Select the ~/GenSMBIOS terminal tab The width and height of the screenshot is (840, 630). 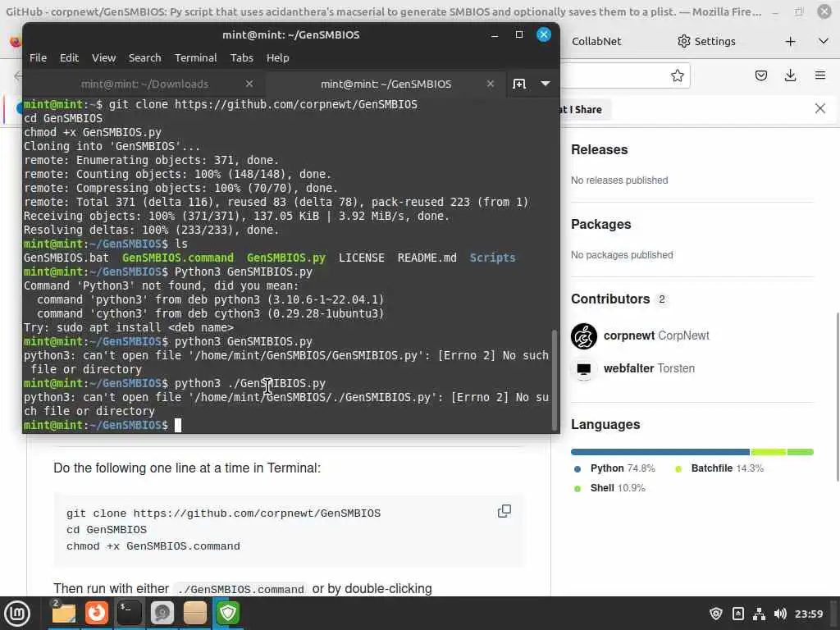(x=386, y=84)
